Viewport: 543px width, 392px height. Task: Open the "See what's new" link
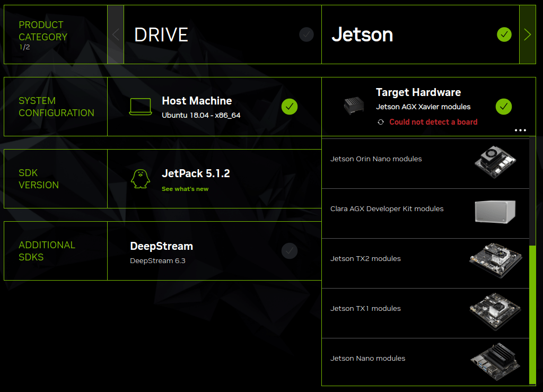185,188
